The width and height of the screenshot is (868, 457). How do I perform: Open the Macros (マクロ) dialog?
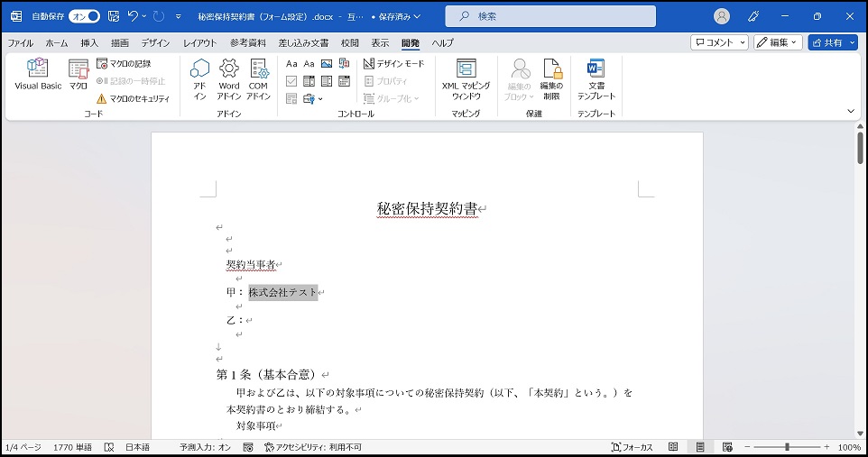click(x=78, y=74)
